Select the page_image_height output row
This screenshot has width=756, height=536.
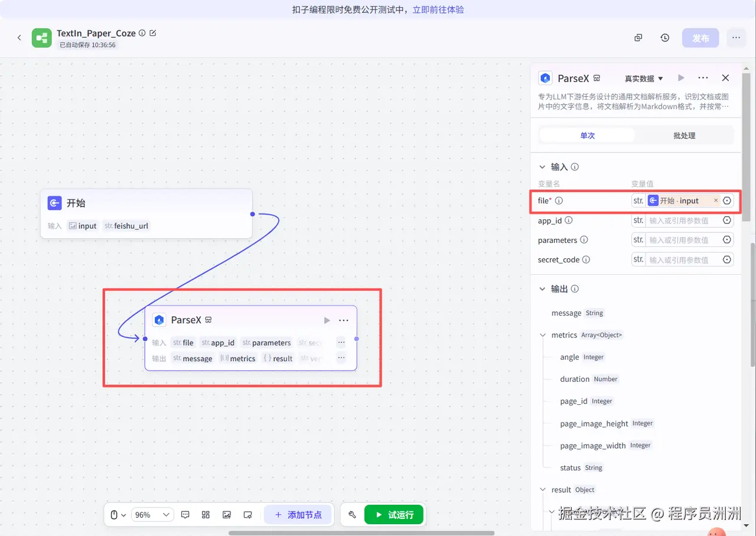click(607, 424)
